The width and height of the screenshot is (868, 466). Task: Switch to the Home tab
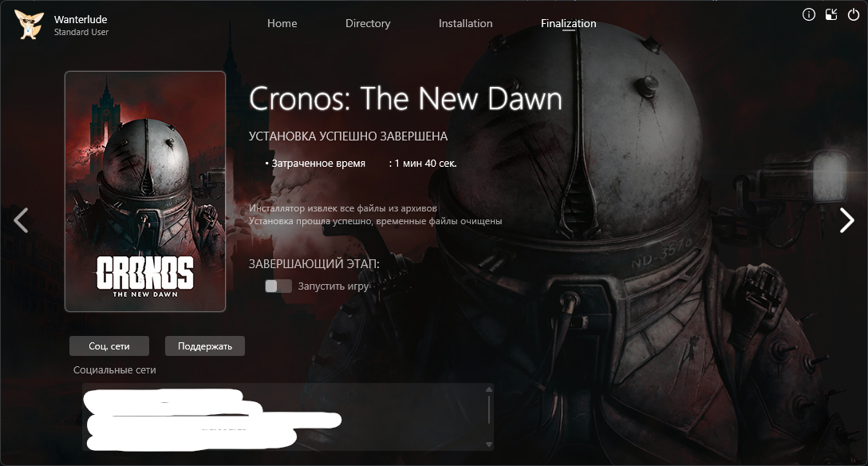tap(282, 23)
